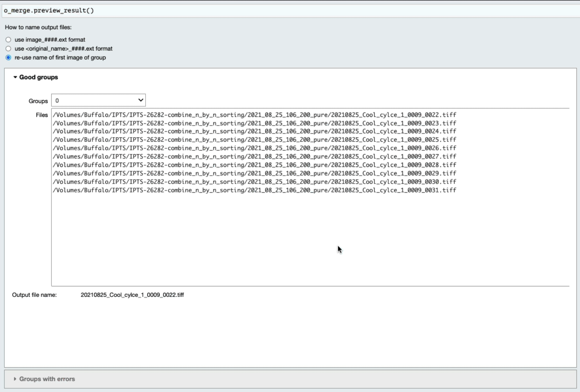Pick the file ending in 0009_0024.tiff
This screenshot has height=392, width=580.
(x=254, y=131)
